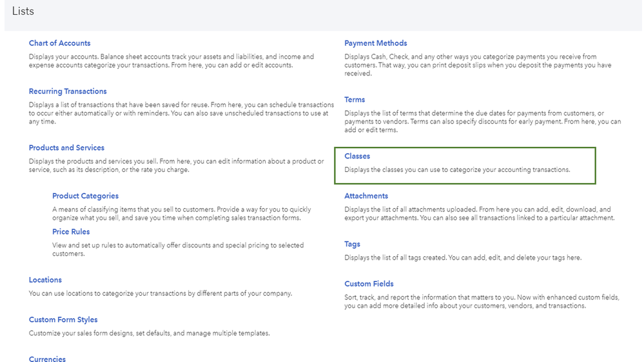The width and height of the screenshot is (644, 362).
Task: Click the Currencies link
Action: 47,359
